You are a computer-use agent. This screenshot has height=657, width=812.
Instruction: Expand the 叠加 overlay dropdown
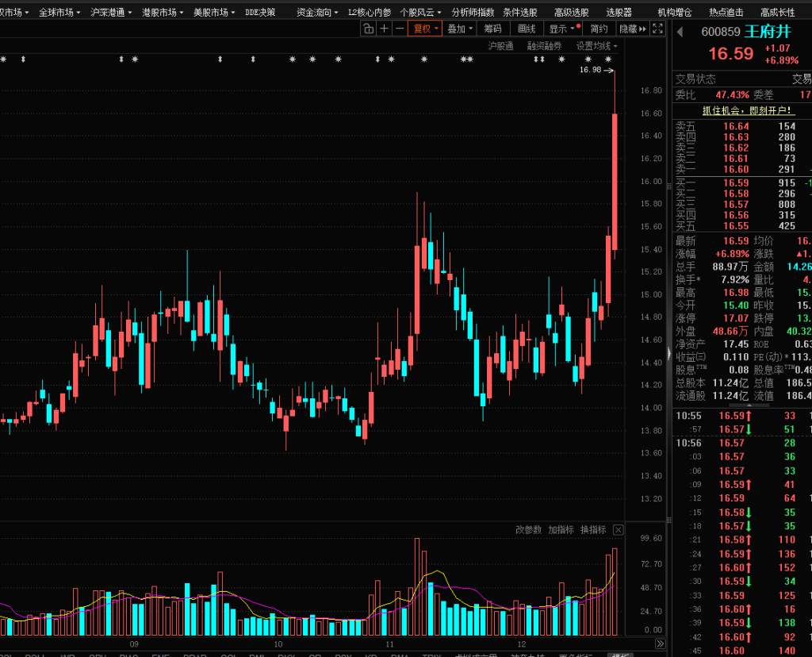[460, 29]
